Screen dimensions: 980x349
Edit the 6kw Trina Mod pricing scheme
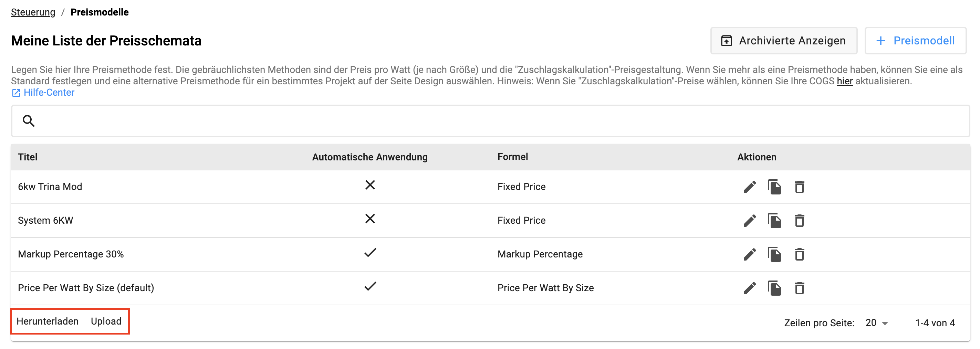[x=749, y=187]
